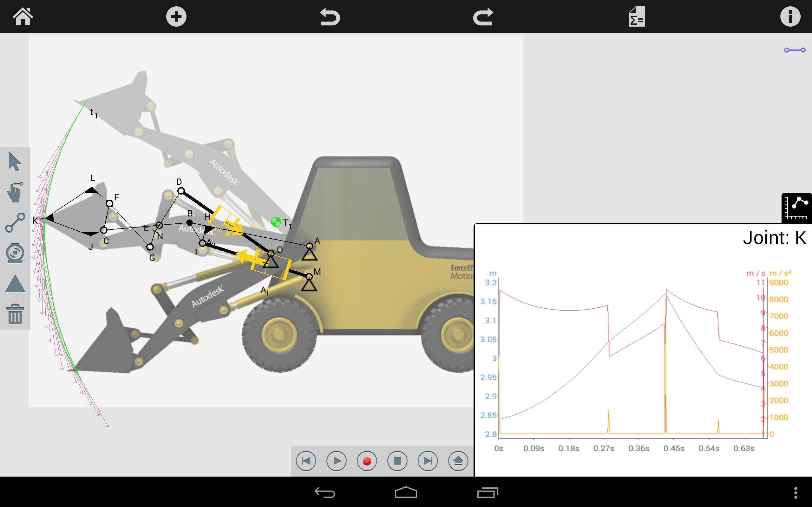The width and height of the screenshot is (812, 507).
Task: Open the Android overflow menu dots
Action: (796, 492)
